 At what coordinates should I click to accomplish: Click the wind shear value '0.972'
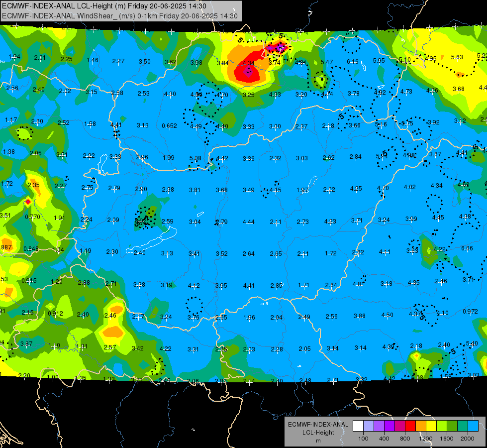pyautogui.click(x=470, y=312)
